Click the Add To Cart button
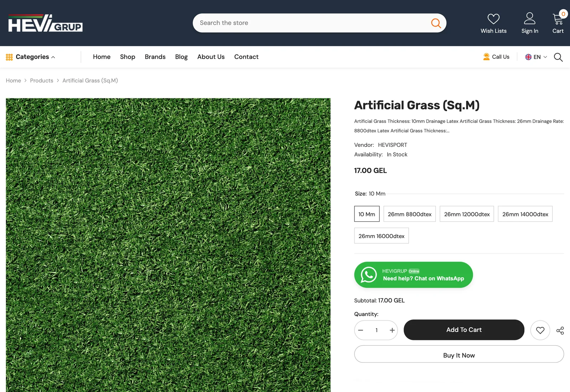 coord(464,330)
